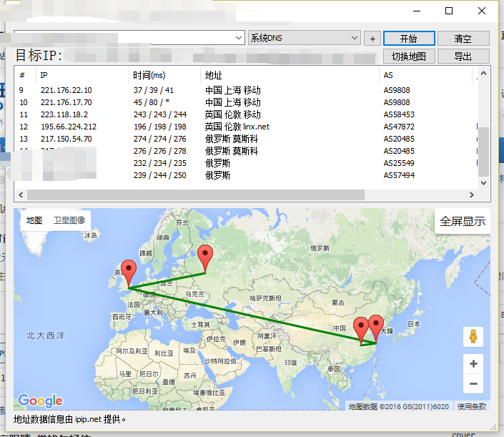Expand the target address combo box
Screen dimensions: 504x437
[239, 39]
